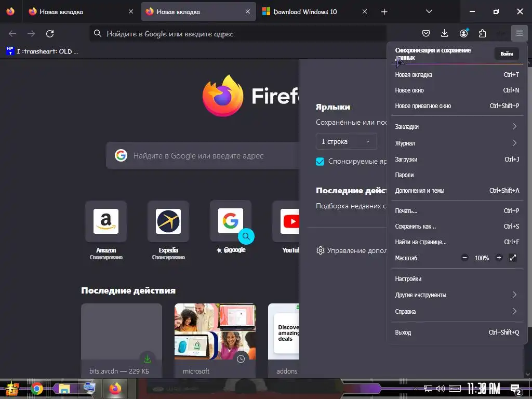Image resolution: width=532 pixels, height=399 pixels.
Task: Expand the Журнал submenu
Action: (457, 143)
